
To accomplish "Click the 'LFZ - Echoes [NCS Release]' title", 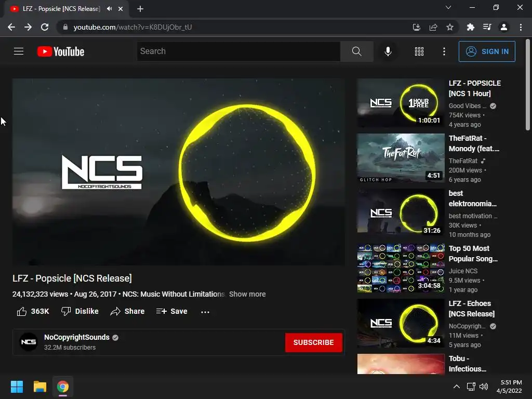I will tap(472, 309).
